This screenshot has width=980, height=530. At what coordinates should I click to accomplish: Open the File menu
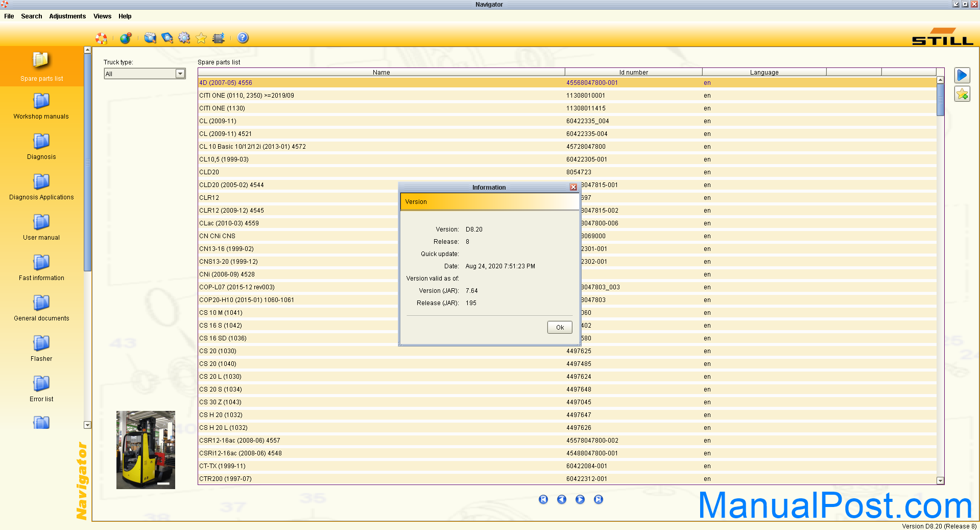coord(9,16)
